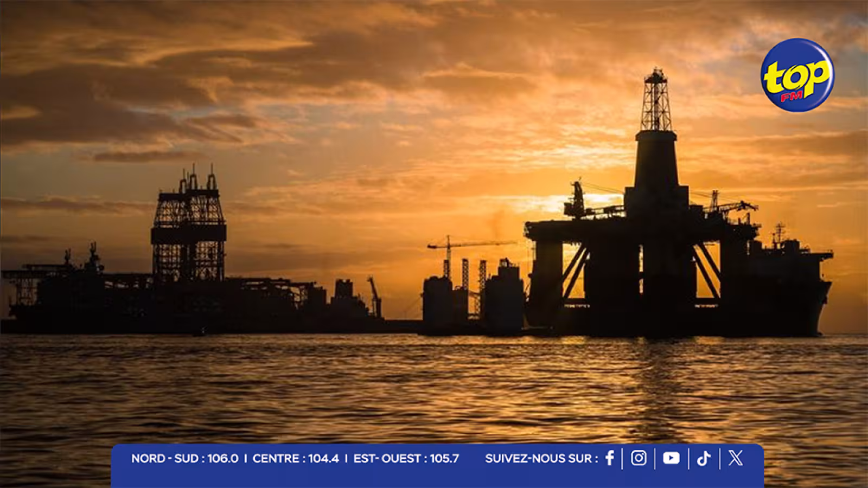Screen dimensions: 868x488
Task: Select the 'NORD - SUD : 106.0' text
Action: click(184, 458)
